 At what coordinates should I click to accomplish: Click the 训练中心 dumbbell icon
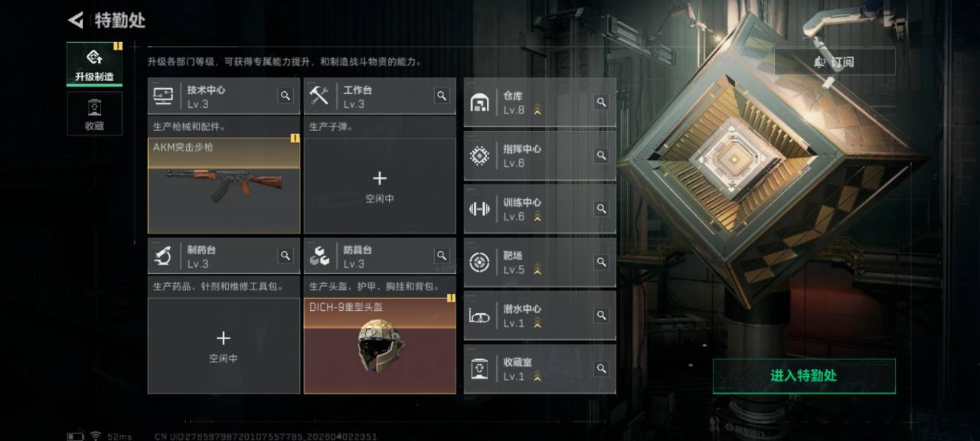479,209
